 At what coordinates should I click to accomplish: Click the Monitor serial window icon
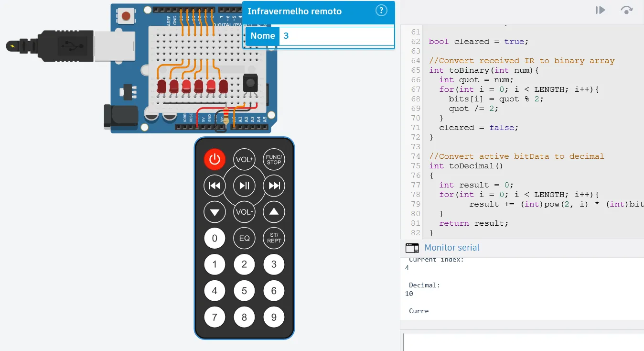tap(412, 248)
